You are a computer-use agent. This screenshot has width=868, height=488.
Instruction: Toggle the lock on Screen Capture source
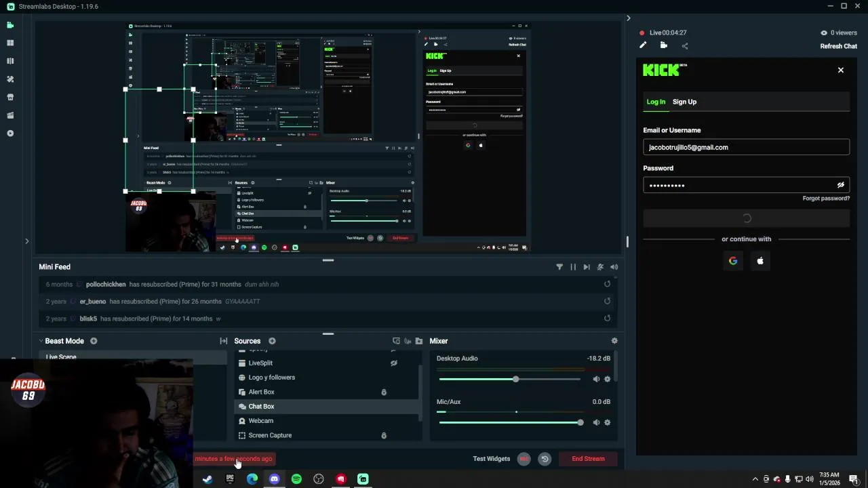(x=384, y=435)
